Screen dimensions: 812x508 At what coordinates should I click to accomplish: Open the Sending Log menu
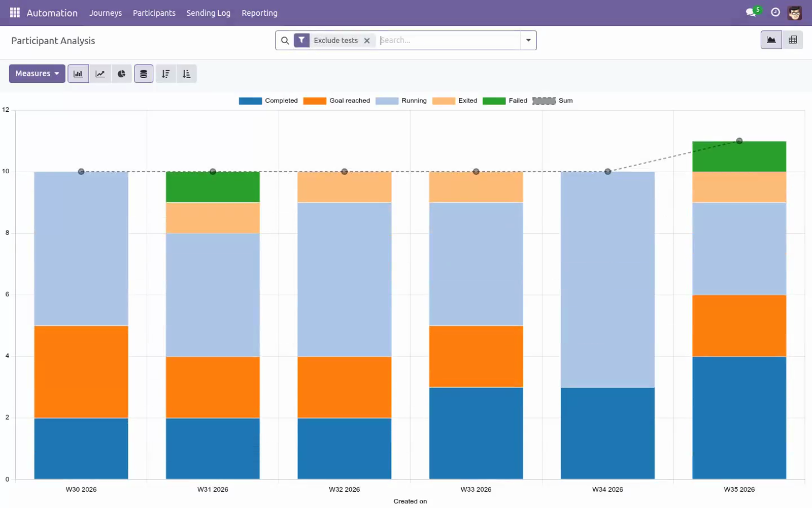click(x=208, y=13)
